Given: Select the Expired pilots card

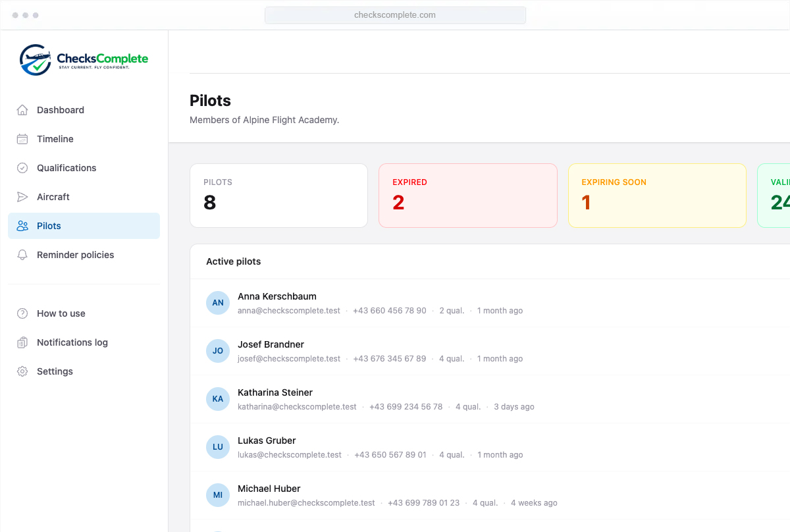Looking at the screenshot, I should pyautogui.click(x=468, y=196).
